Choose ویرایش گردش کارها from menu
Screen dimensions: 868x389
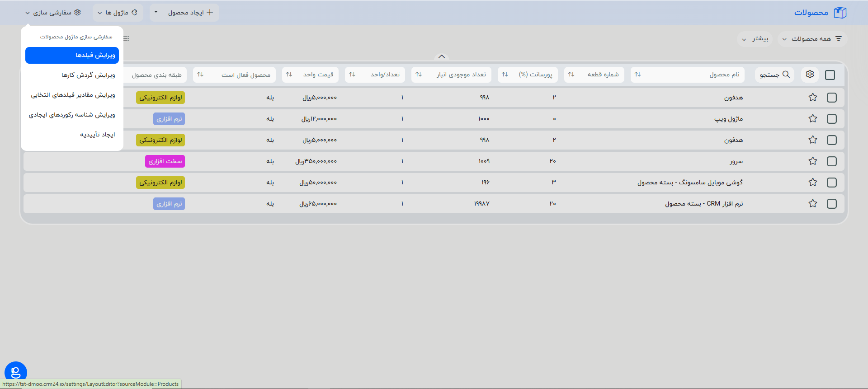[x=88, y=75]
